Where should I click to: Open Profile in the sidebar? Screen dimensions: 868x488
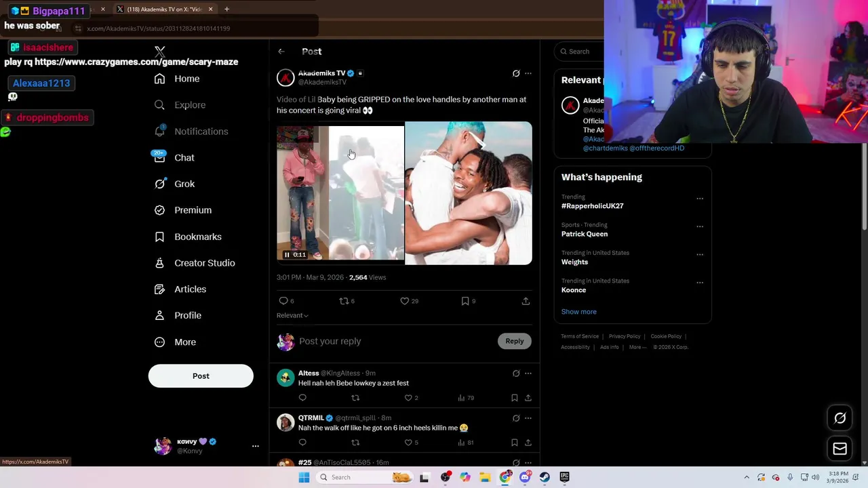coord(178,316)
